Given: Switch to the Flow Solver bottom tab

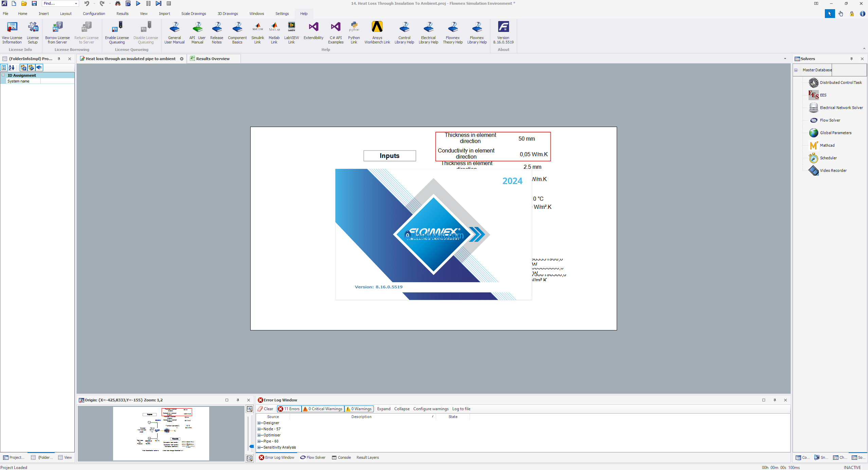Looking at the screenshot, I should point(313,457).
